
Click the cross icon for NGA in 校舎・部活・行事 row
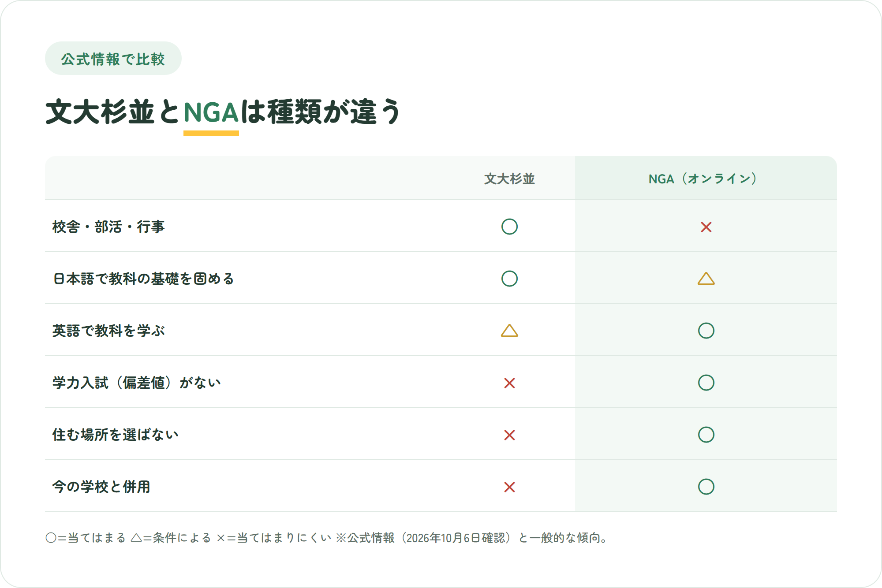706,227
